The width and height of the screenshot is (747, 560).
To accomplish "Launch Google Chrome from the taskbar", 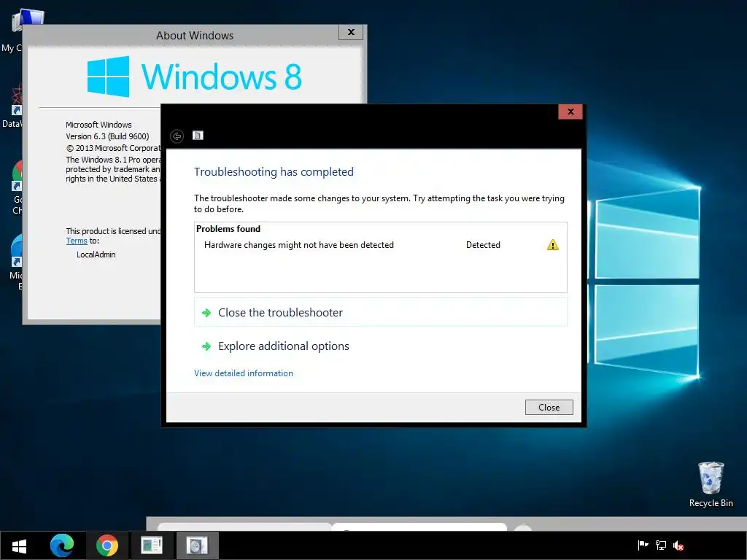I will 107,545.
